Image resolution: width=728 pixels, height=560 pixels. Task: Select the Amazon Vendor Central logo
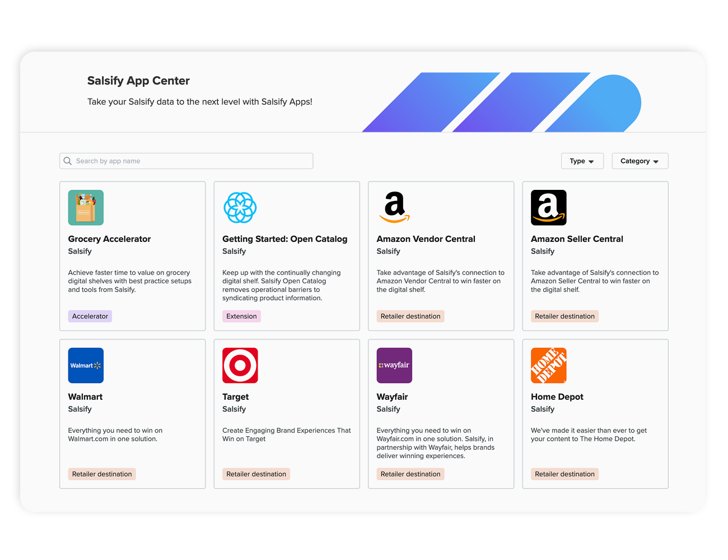click(x=394, y=208)
